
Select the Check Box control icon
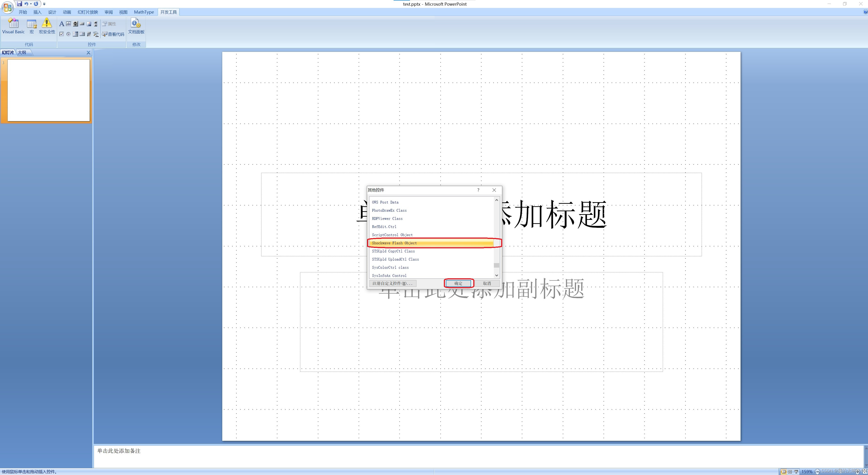[x=62, y=34]
